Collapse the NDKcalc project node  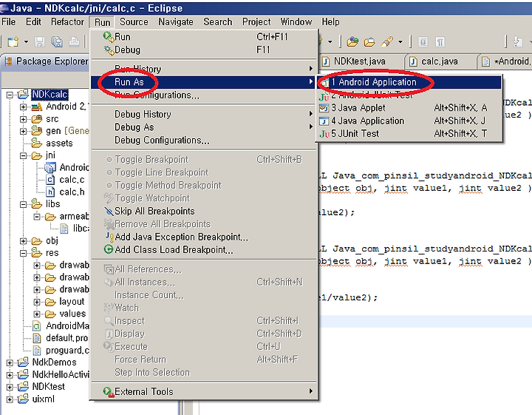point(10,95)
